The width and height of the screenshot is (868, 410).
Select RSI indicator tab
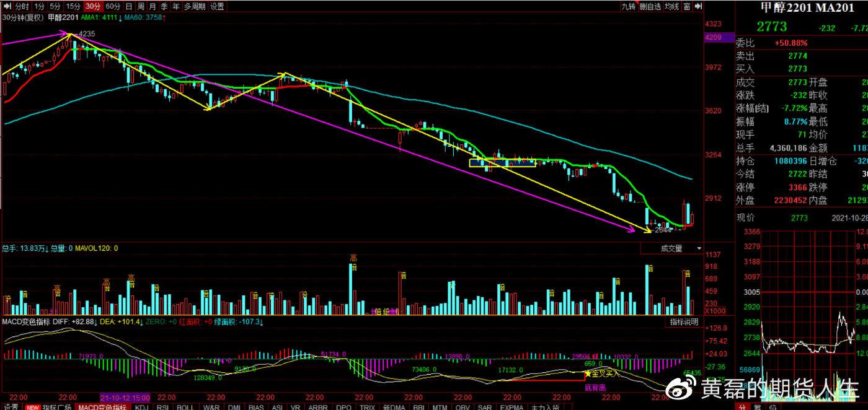[163, 407]
